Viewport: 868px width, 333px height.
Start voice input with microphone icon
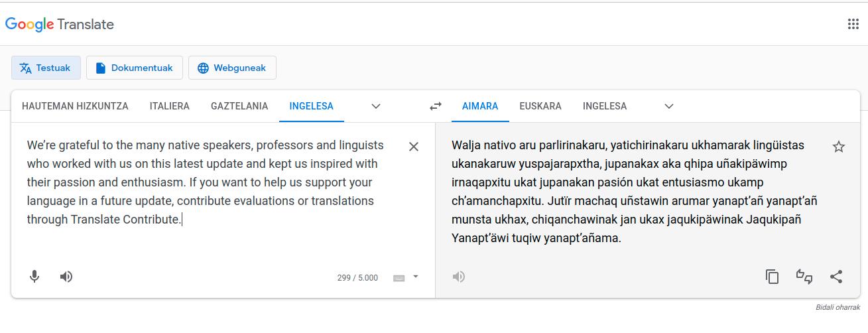click(x=34, y=277)
